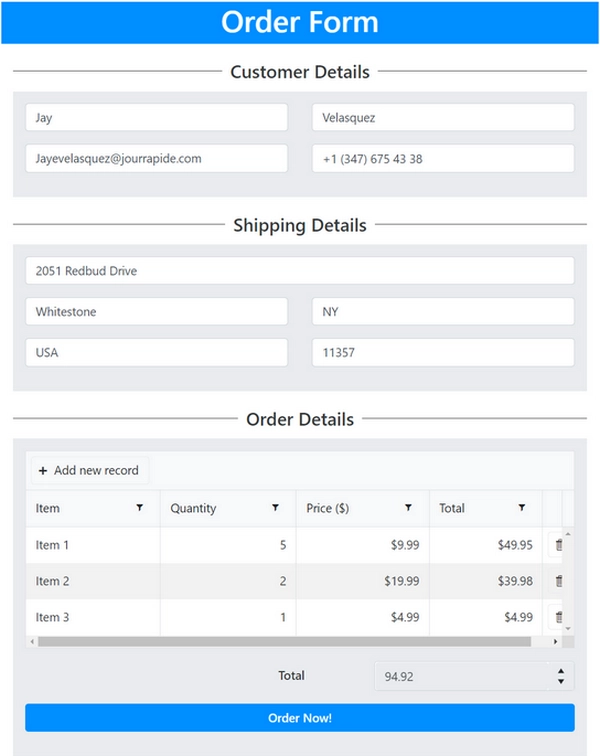Focus the email address field
600x756 pixels.
[157, 159]
